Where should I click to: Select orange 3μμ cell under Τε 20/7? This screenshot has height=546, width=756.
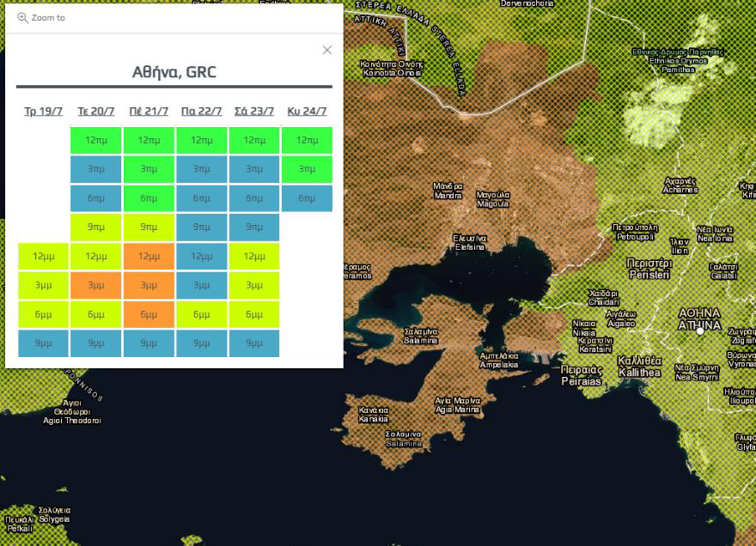pyautogui.click(x=96, y=285)
